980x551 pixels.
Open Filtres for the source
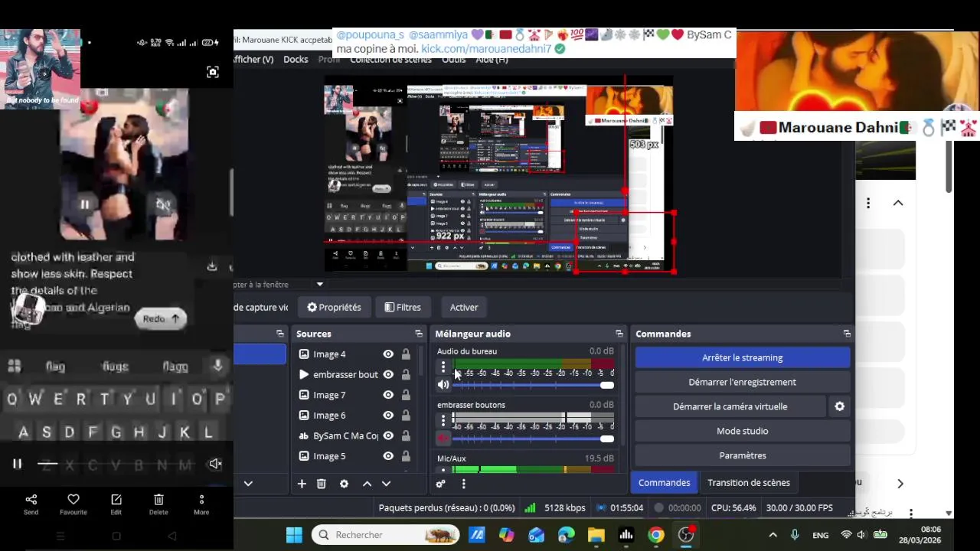tap(403, 307)
